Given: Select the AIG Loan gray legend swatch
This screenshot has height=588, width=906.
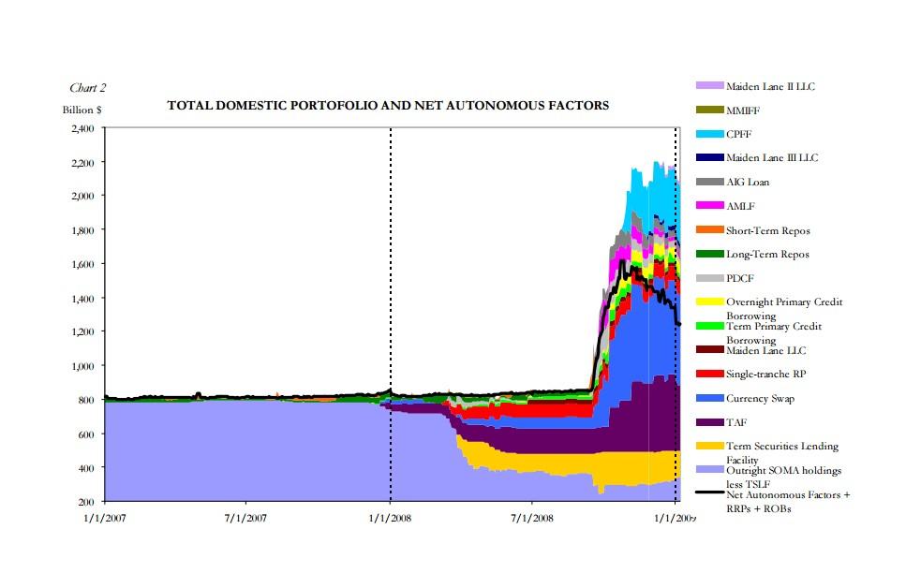Looking at the screenshot, I should tap(709, 182).
